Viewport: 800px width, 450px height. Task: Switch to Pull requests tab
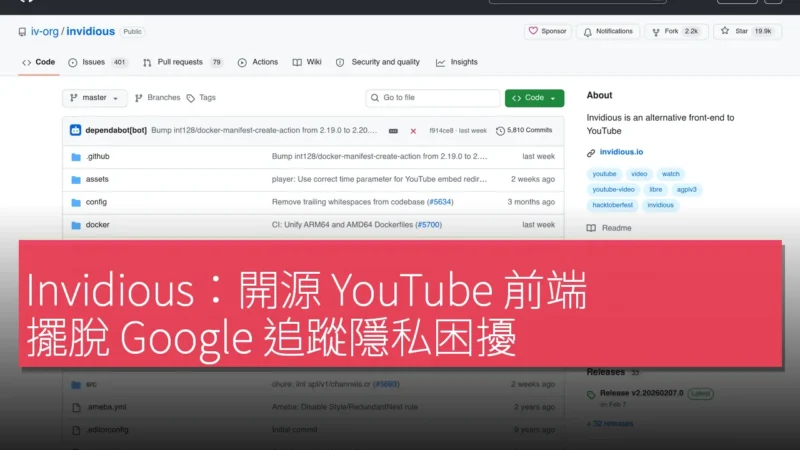pyautogui.click(x=183, y=62)
